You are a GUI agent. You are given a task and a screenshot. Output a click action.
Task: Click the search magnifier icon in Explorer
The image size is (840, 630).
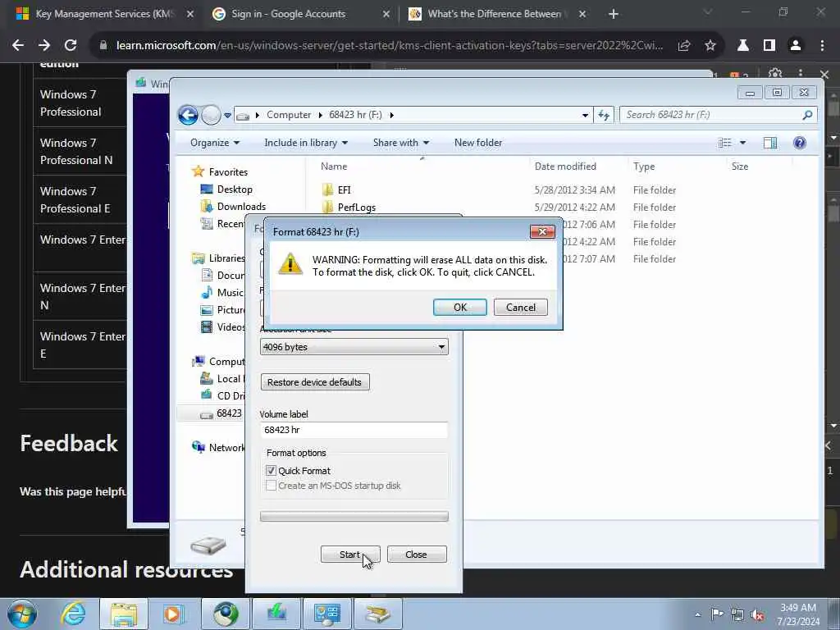coord(807,115)
